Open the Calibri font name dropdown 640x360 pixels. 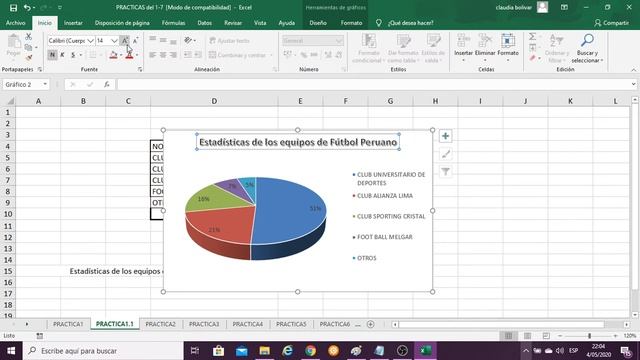(90, 40)
